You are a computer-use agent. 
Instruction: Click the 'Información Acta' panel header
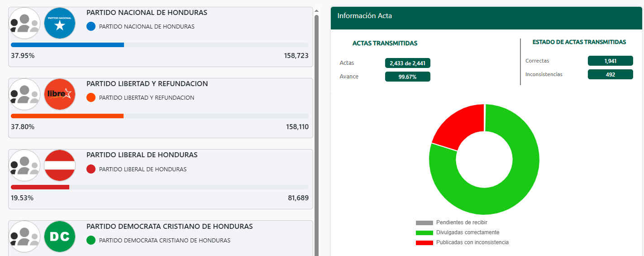pos(486,16)
